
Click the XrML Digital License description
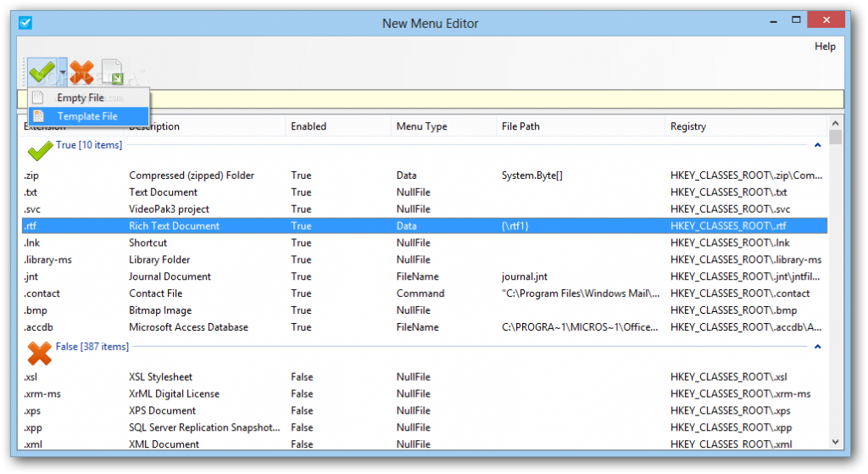click(x=175, y=394)
